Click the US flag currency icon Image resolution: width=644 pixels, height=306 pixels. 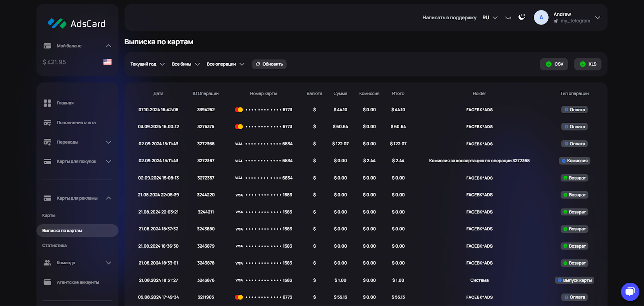point(107,62)
